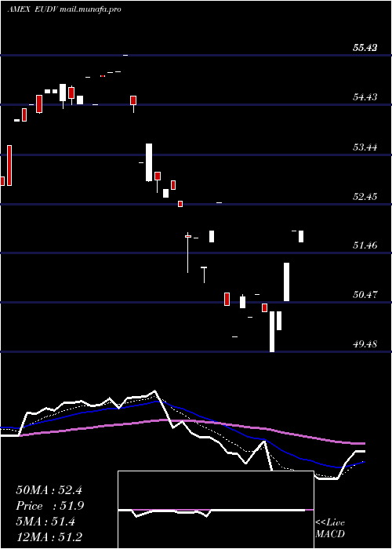This screenshot has height=549, width=392.
Task: Click the 52.45 price axis label
Action: coord(365,196)
